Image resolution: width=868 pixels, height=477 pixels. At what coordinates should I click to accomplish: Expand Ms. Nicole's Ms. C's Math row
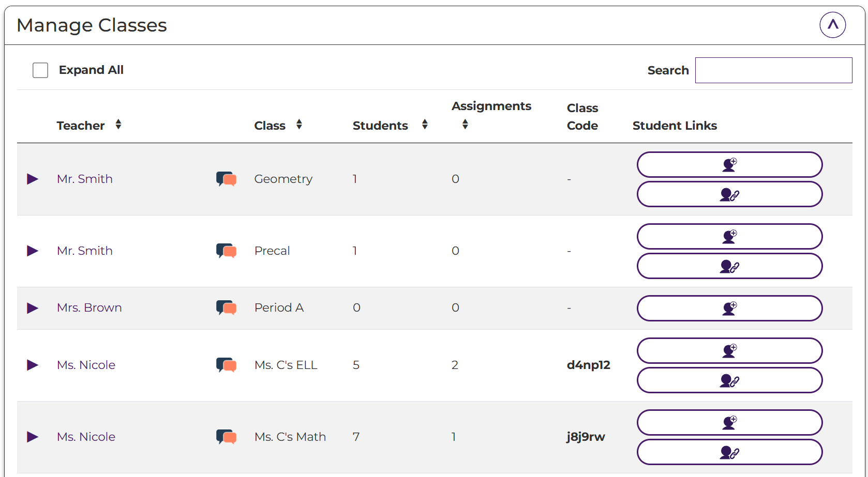point(33,437)
